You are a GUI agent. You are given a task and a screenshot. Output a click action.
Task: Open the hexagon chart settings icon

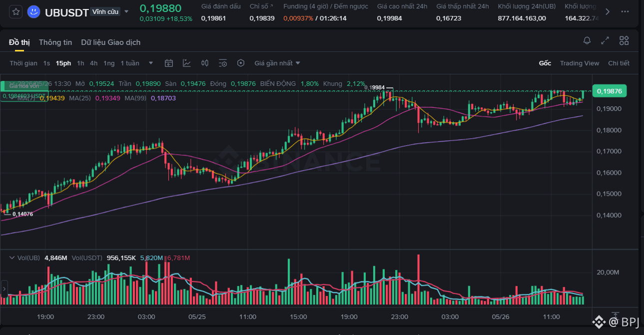click(x=241, y=63)
